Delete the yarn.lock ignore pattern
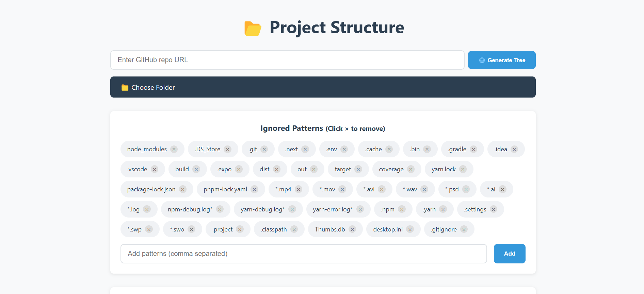The height and width of the screenshot is (294, 644). click(463, 169)
